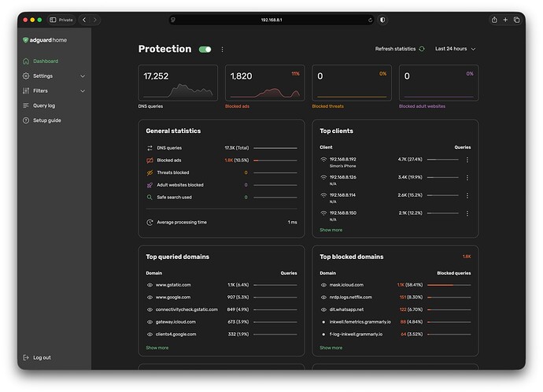Open the DNS queries 17,252 card
Screen dimensions: 543x392
pos(178,83)
